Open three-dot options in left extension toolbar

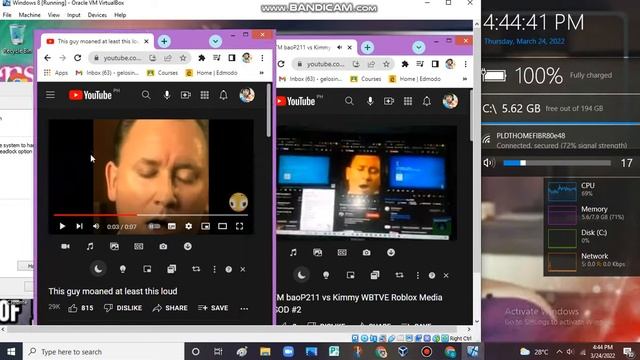pyautogui.click(x=214, y=269)
